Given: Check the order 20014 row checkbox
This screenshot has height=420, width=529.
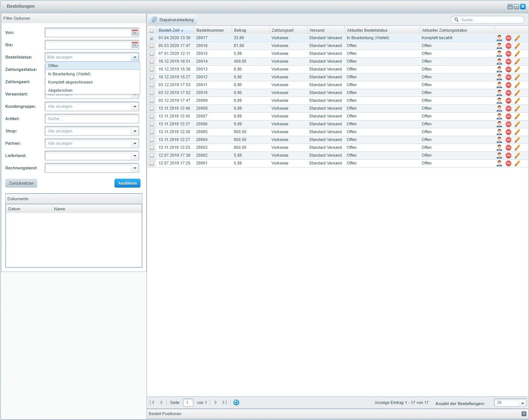Looking at the screenshot, I should 152,62.
